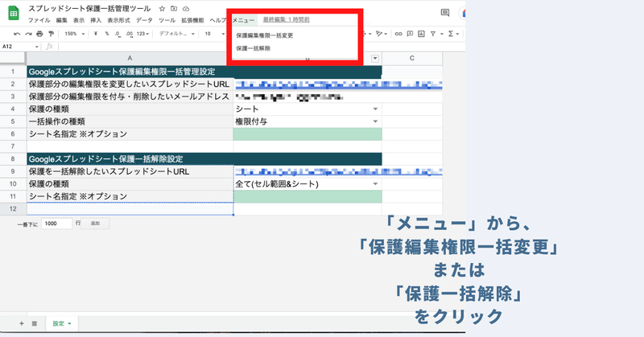Image resolution: width=644 pixels, height=337 pixels.
Task: Open the 設定 sheet tab
Action: pyautogui.click(x=62, y=323)
